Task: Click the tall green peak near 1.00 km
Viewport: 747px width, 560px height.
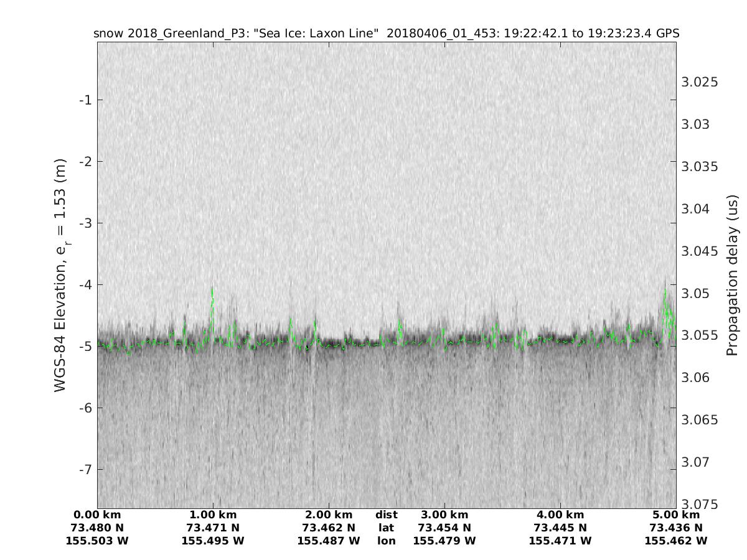Action: point(212,292)
